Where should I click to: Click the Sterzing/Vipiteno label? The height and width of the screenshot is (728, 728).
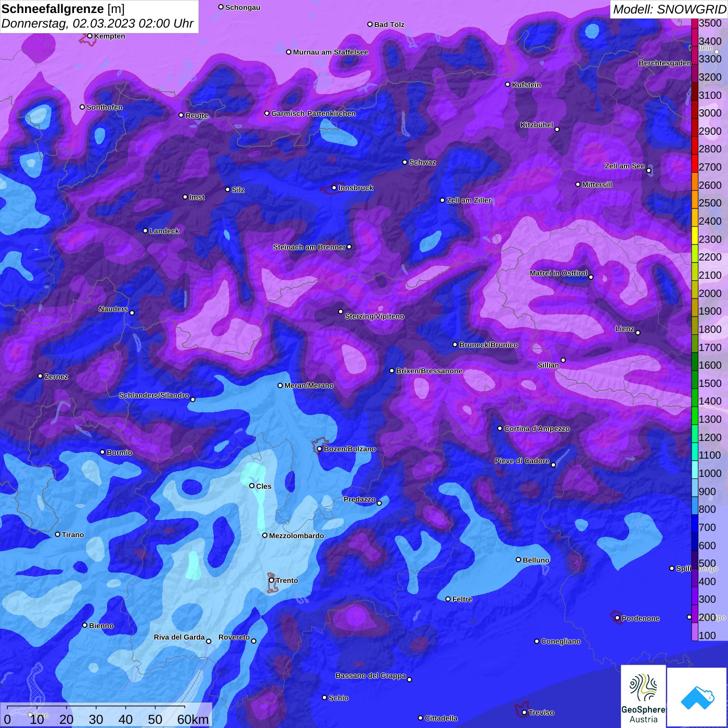[x=374, y=316]
